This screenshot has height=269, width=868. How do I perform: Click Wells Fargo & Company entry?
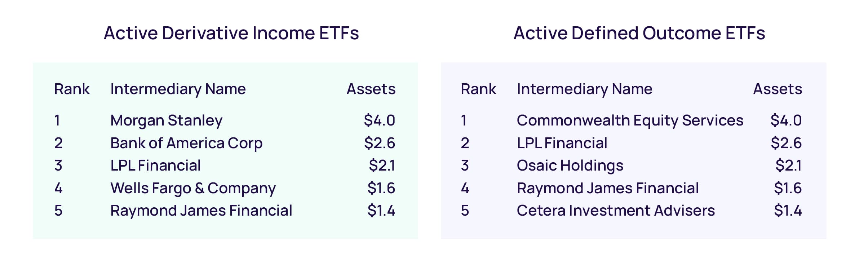click(x=193, y=188)
